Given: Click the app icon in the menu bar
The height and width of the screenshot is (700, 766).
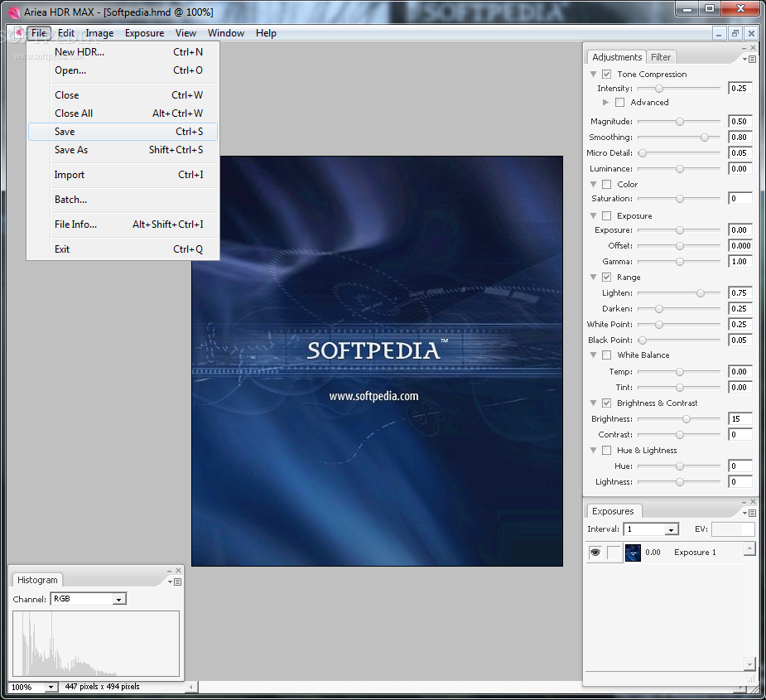Looking at the screenshot, I should 18,33.
